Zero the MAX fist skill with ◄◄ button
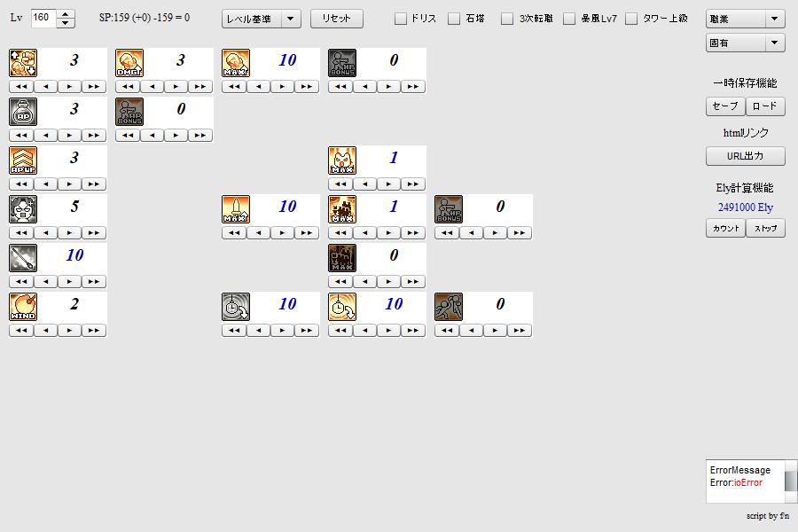This screenshot has height=532, width=798. coord(234,87)
